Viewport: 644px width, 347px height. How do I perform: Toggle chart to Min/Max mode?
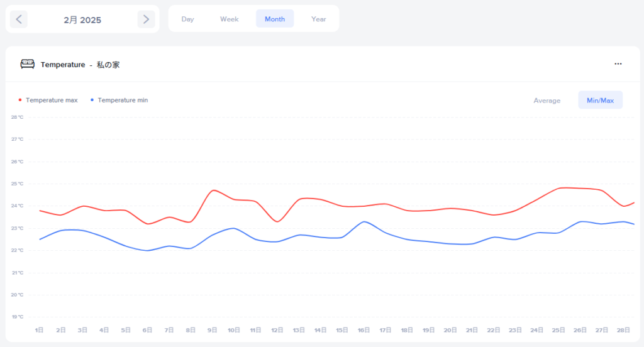coord(600,101)
